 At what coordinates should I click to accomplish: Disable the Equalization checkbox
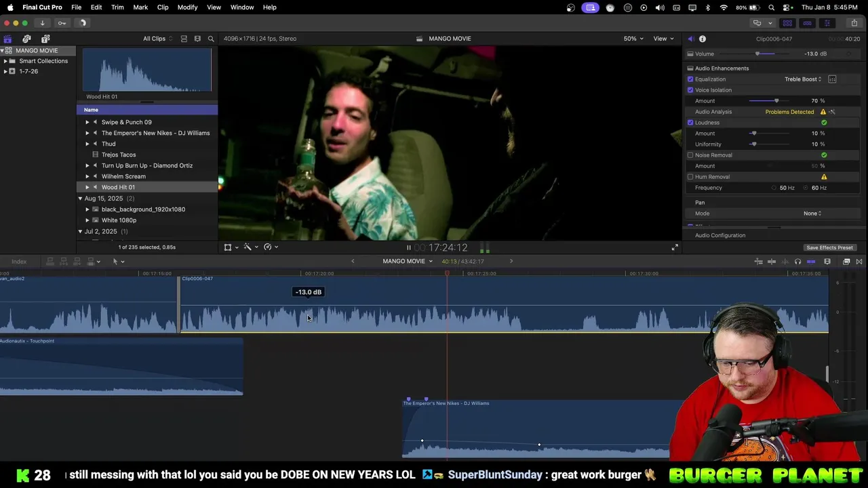point(690,79)
